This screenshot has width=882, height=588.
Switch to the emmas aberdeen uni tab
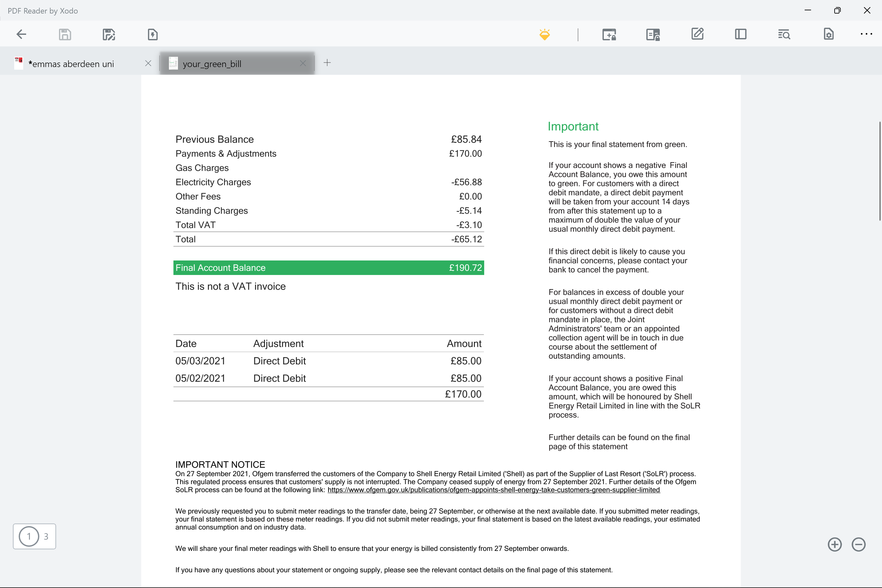[71, 64]
